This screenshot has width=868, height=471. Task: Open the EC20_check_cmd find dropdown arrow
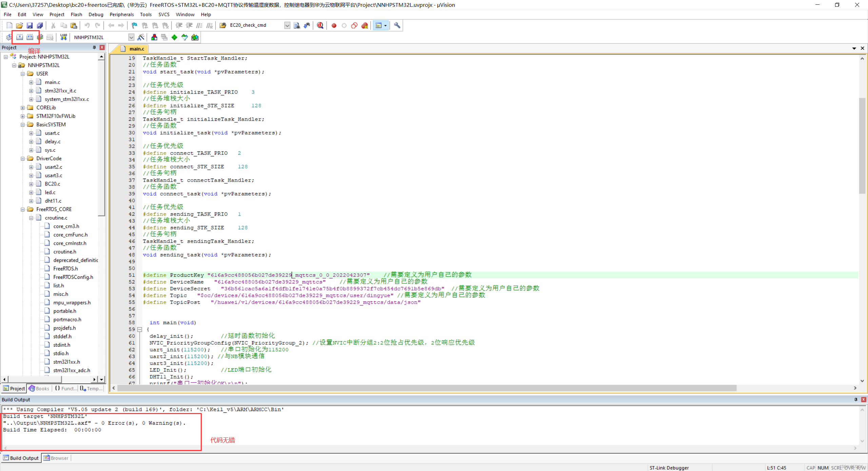coord(287,25)
